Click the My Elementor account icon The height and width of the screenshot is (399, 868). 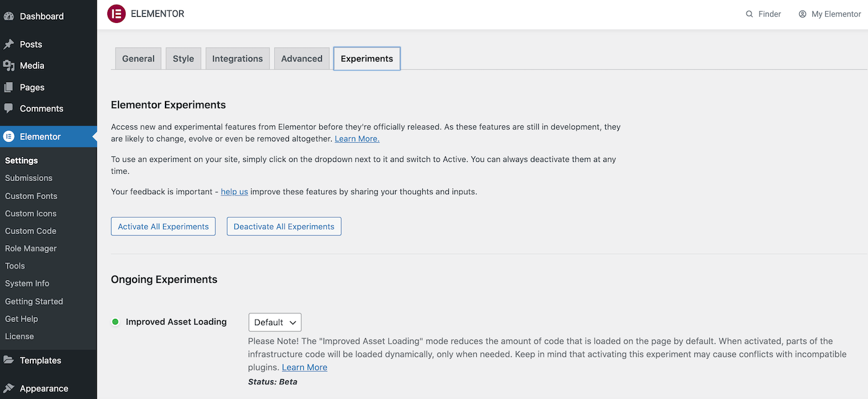(x=804, y=14)
